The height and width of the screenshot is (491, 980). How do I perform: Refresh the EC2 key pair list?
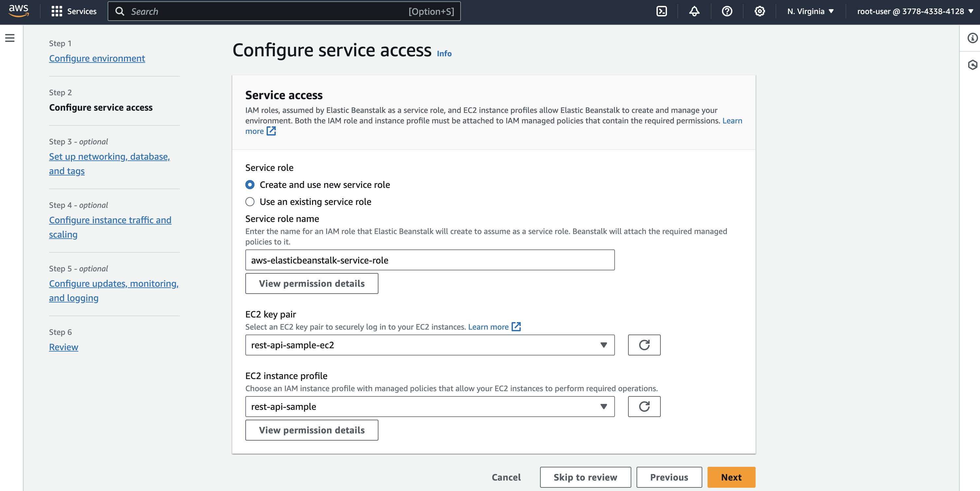[644, 345]
